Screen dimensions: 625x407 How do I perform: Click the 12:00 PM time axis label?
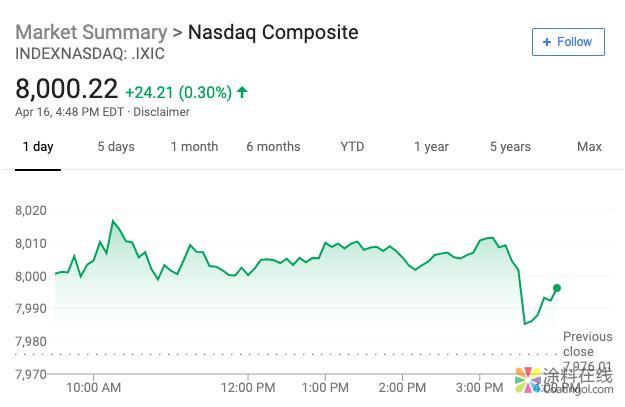point(248,387)
